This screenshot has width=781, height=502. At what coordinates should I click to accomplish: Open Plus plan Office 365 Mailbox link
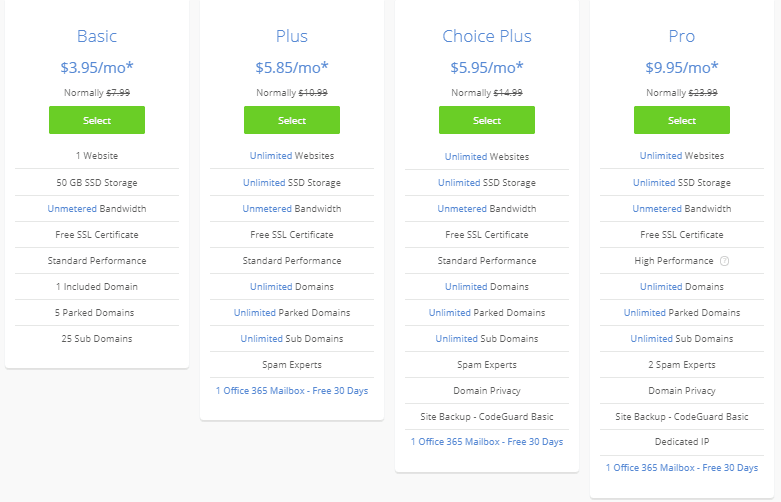pos(292,391)
